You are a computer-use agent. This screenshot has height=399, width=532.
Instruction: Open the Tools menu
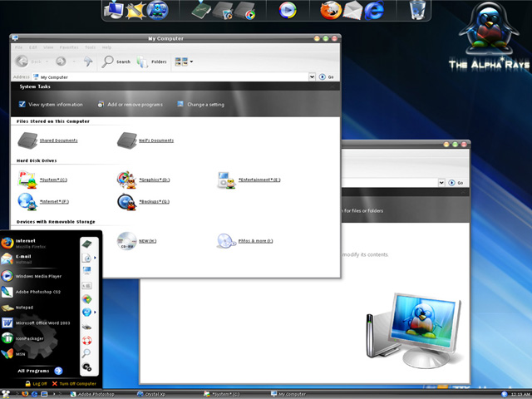89,48
